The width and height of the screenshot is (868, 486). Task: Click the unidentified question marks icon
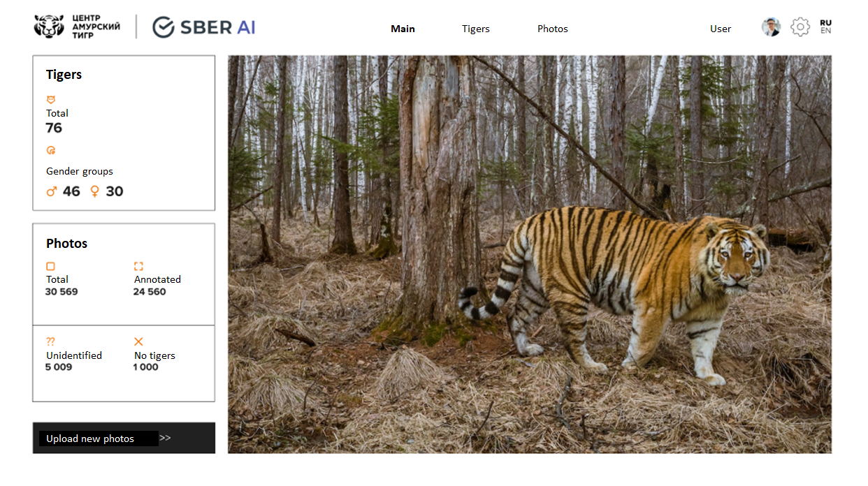tap(50, 341)
